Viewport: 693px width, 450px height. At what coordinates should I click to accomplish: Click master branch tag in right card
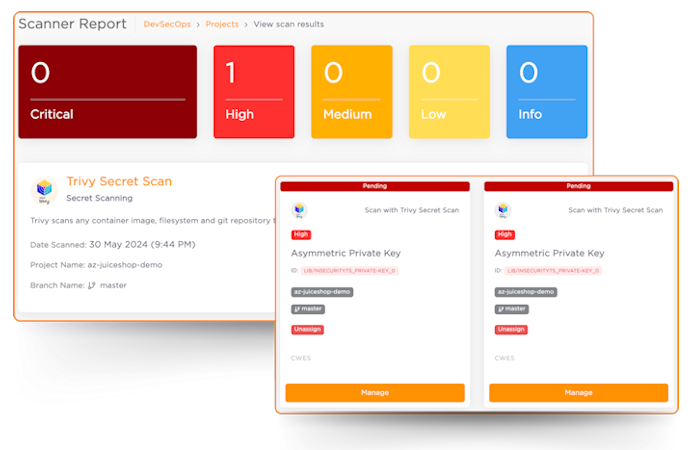pyautogui.click(x=512, y=309)
